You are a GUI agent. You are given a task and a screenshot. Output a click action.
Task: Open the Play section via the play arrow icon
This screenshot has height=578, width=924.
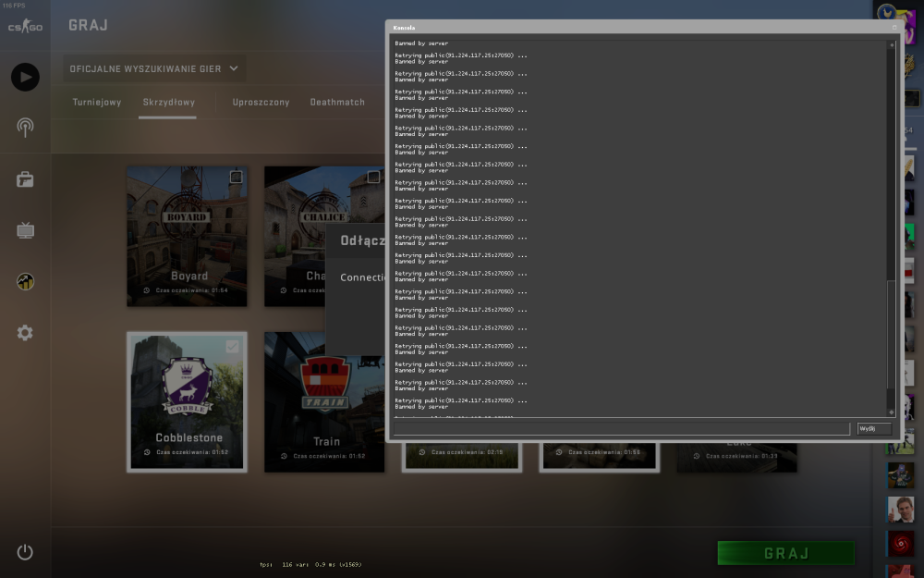pos(25,77)
